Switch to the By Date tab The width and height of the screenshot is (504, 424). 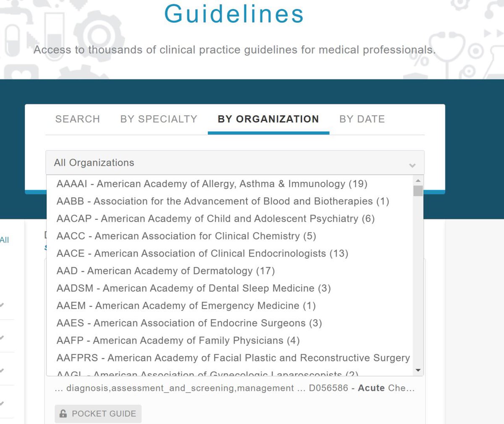362,119
